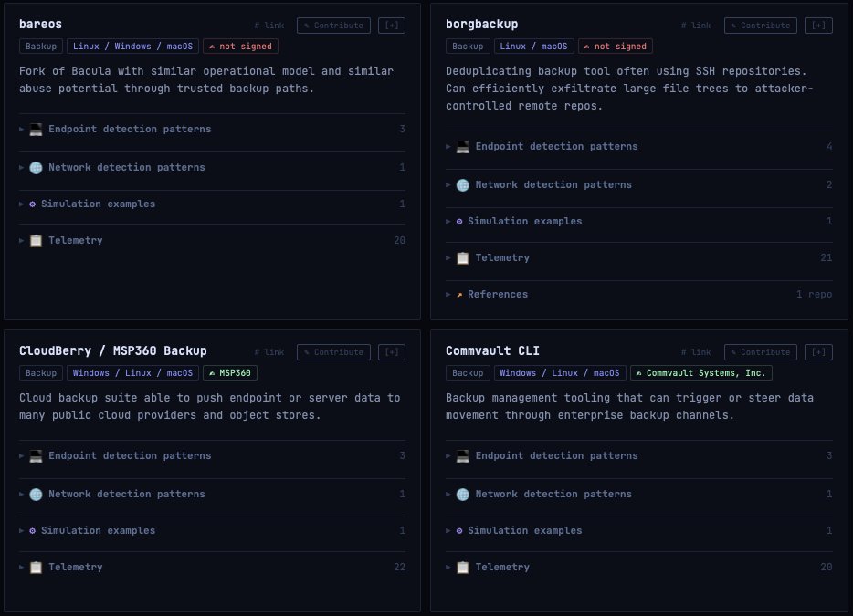Expand bareos Simulation examples section
The height and width of the screenshot is (616, 853).
[212, 204]
